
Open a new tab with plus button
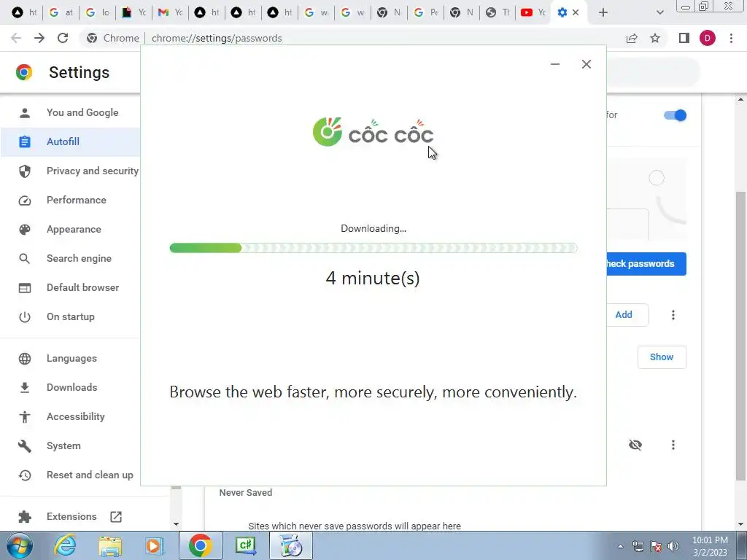(603, 13)
